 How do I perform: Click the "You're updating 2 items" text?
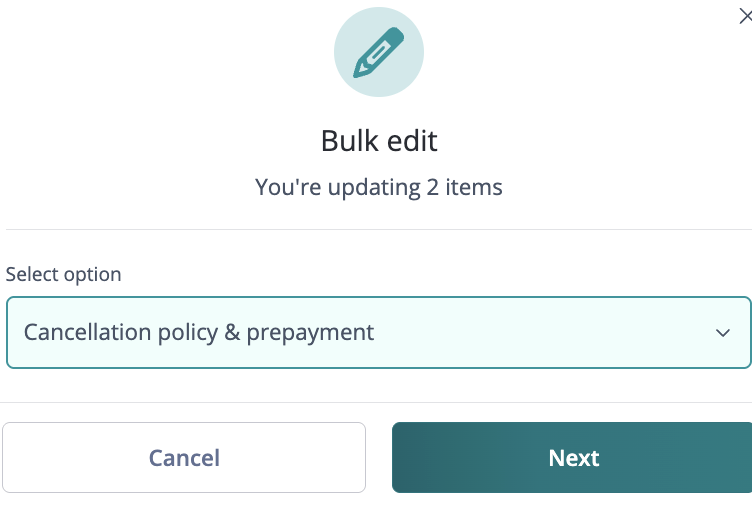point(379,187)
